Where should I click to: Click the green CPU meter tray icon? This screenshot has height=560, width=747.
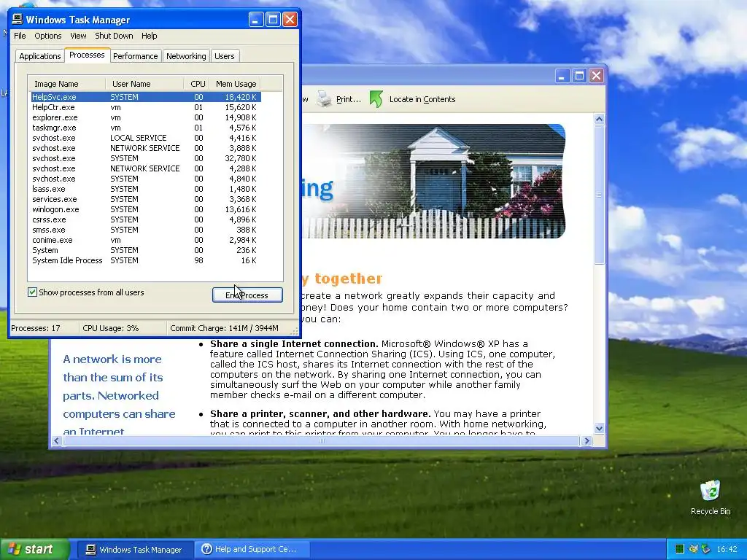tap(680, 549)
